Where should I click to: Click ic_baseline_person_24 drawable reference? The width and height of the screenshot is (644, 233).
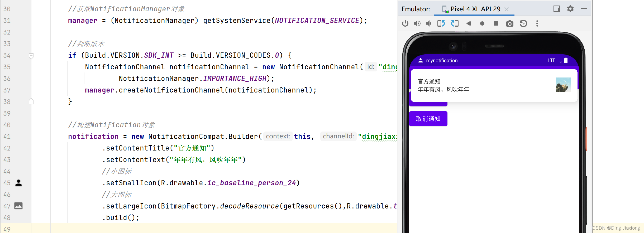coord(252,183)
